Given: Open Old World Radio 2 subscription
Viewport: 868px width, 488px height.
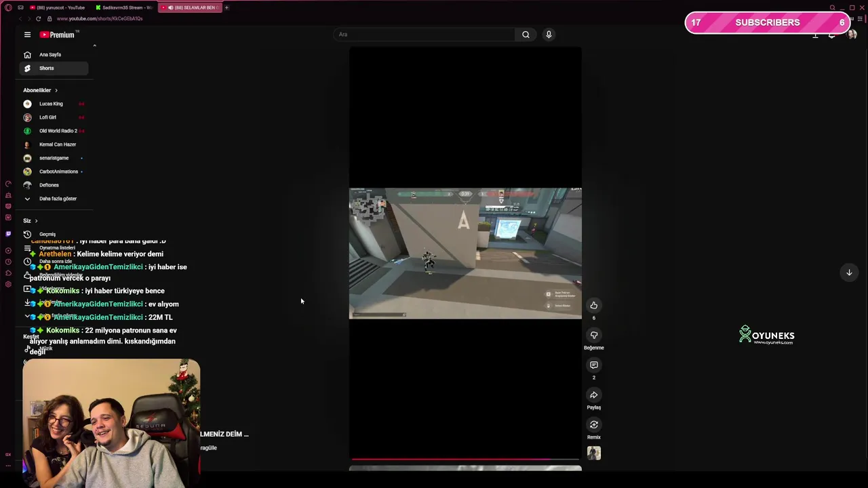Looking at the screenshot, I should 54,131.
